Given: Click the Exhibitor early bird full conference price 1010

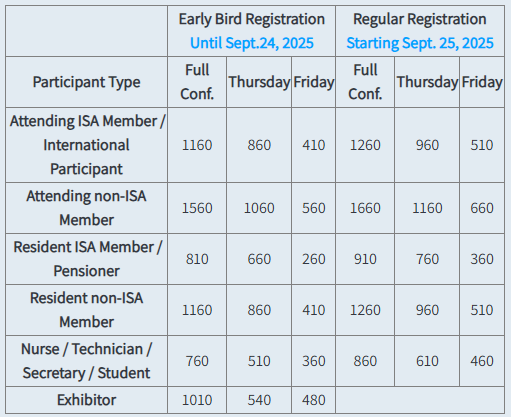Looking at the screenshot, I should point(197,400).
